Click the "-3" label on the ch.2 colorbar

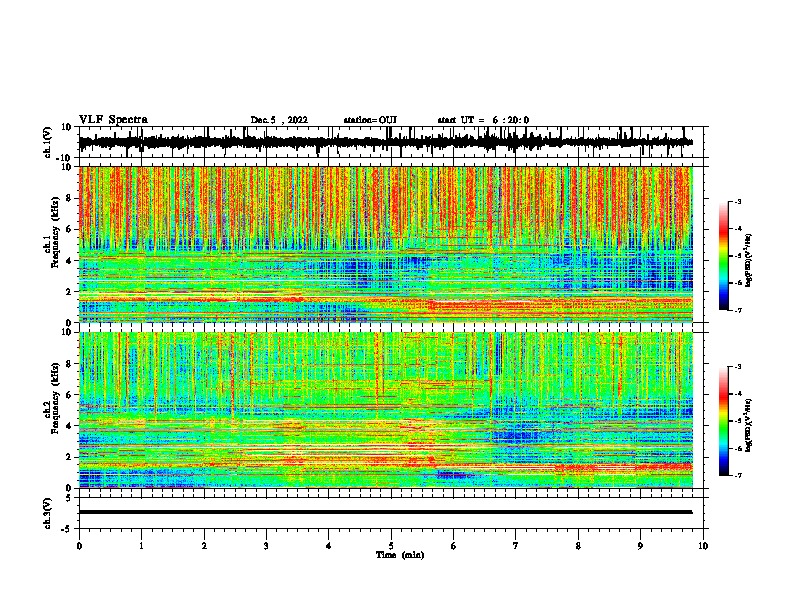[737, 367]
